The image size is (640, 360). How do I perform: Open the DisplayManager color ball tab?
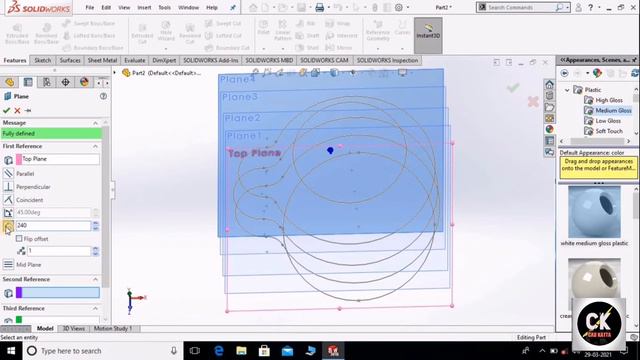point(84,82)
